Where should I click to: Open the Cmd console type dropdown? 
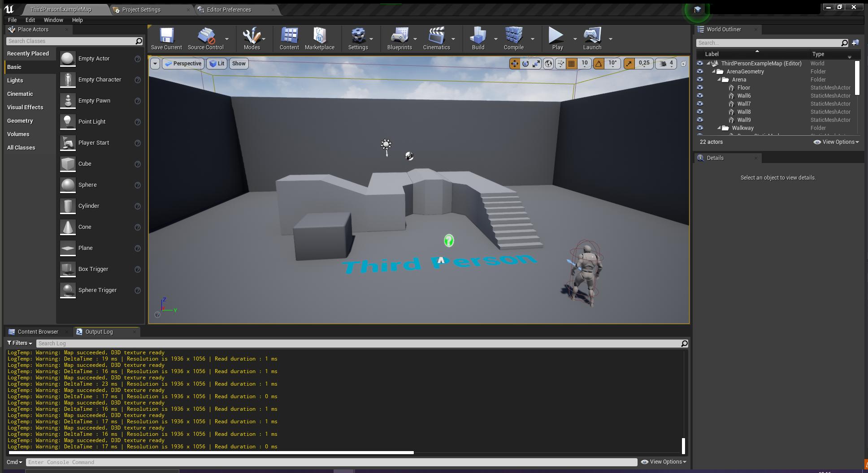tap(14, 462)
